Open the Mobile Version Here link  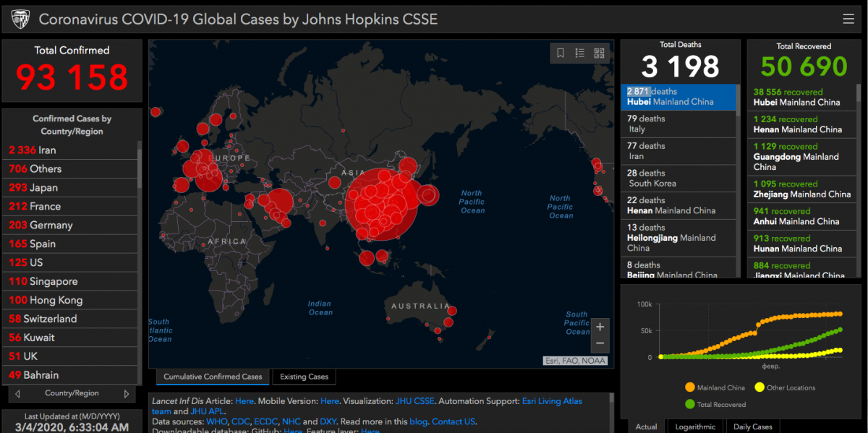(329, 400)
